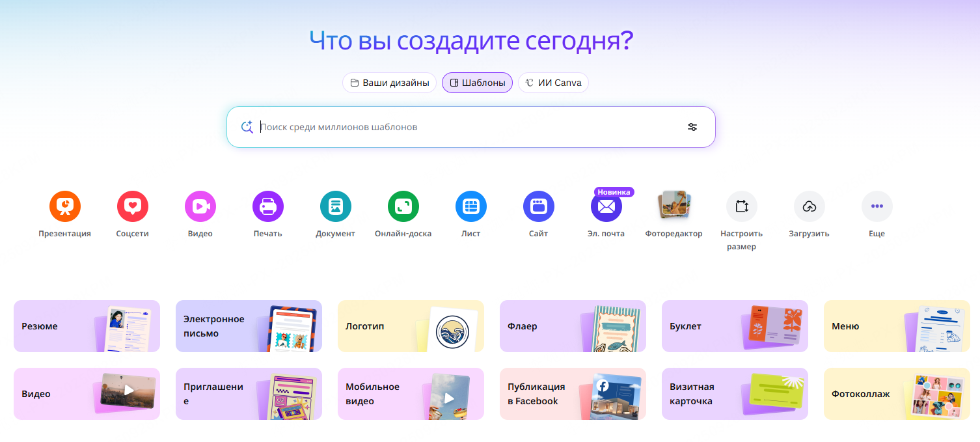Image resolution: width=980 pixels, height=442 pixels.
Task: Click the Онлайн-доска whiteboard icon
Action: [x=403, y=206]
